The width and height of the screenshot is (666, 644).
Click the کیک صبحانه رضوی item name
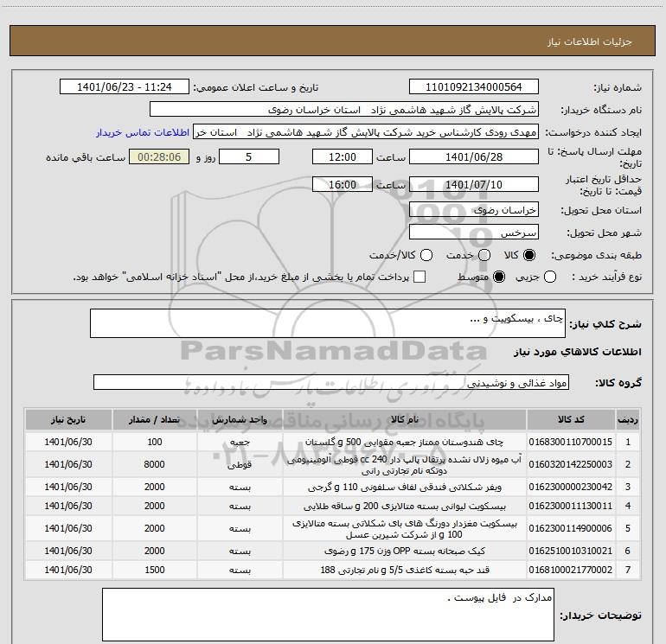405,551
